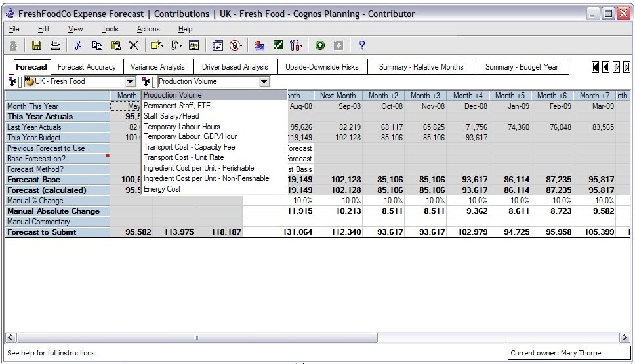Click the green checkmark validate icon
The image size is (635, 364).
tap(277, 45)
